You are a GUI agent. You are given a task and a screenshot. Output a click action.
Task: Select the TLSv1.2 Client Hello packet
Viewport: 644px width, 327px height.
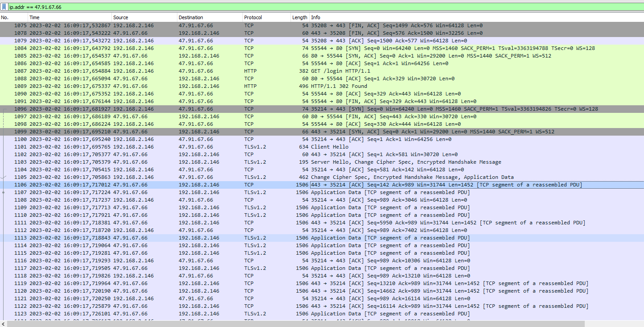coord(322,147)
